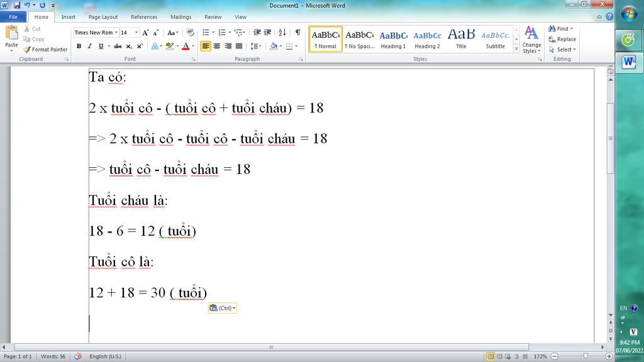The height and width of the screenshot is (362, 644).
Task: Open the Paste Options (Ctrl) dropdown
Action: [x=223, y=308]
